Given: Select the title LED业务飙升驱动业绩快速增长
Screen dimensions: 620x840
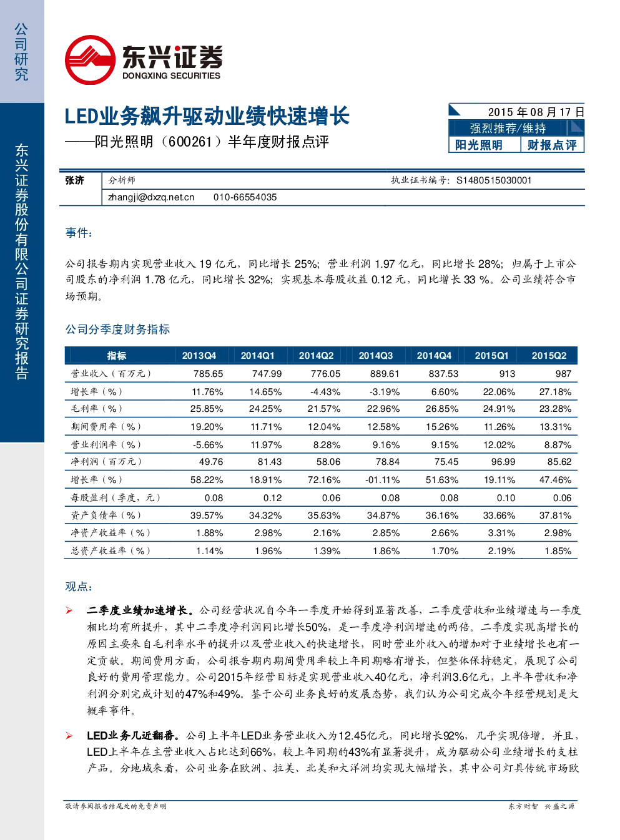Looking at the screenshot, I should [x=207, y=117].
